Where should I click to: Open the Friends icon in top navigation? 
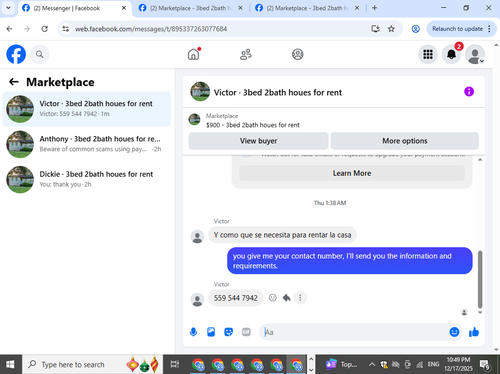[x=246, y=54]
